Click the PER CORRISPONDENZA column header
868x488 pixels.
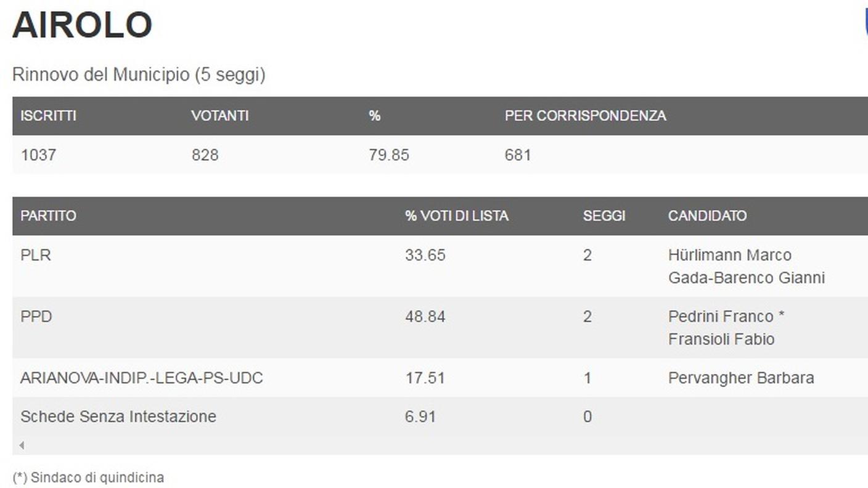click(x=585, y=116)
